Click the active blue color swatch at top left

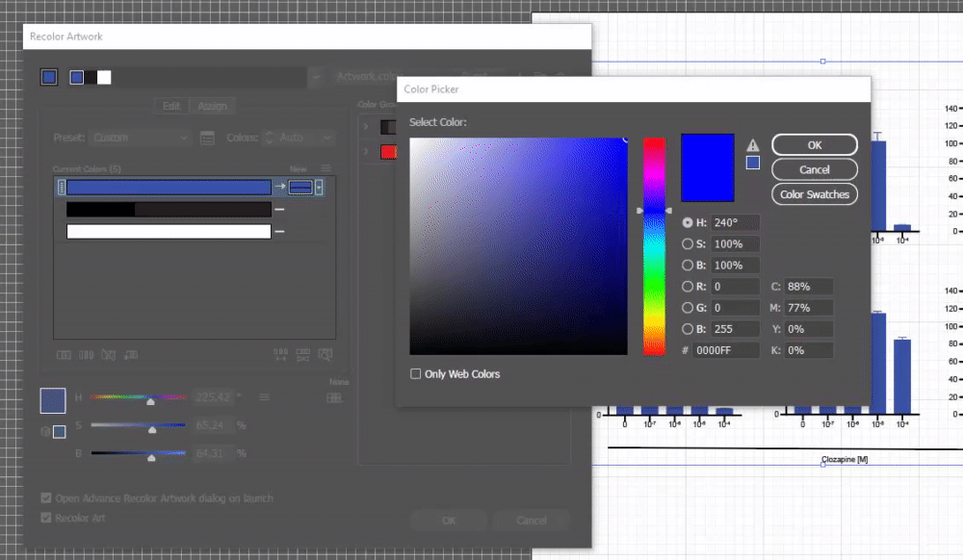(x=49, y=77)
